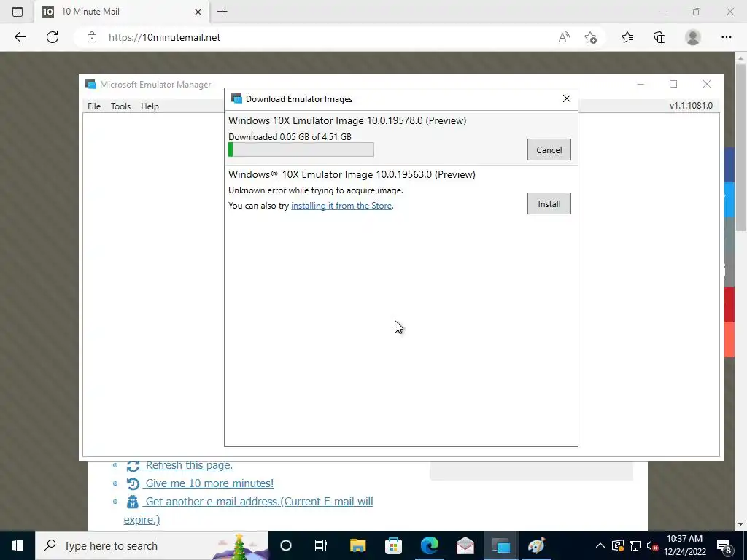Open the Help menu in Emulator Manager
Screen dimensions: 747x560
coord(150,106)
